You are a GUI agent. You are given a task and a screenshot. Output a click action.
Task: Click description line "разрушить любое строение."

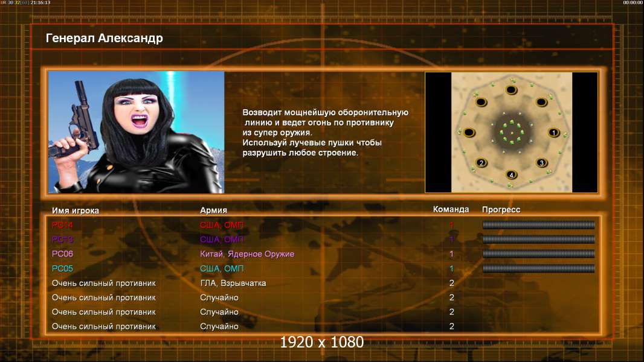click(300, 153)
